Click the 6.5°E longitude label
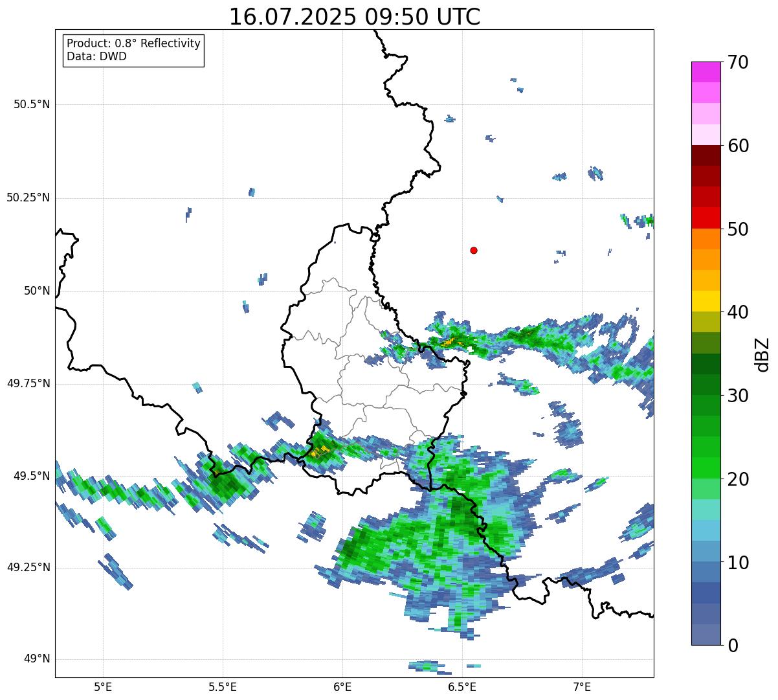The height and width of the screenshot is (700, 778). 462,686
